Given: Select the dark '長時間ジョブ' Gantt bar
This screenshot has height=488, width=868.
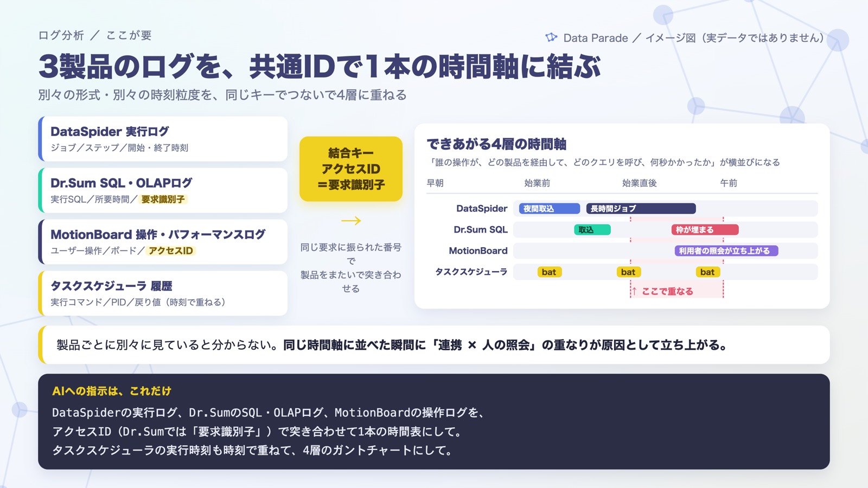Looking at the screenshot, I should 641,209.
